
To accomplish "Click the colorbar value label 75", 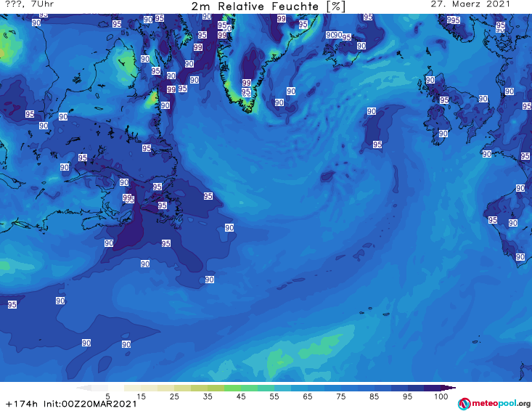I will click(340, 396).
